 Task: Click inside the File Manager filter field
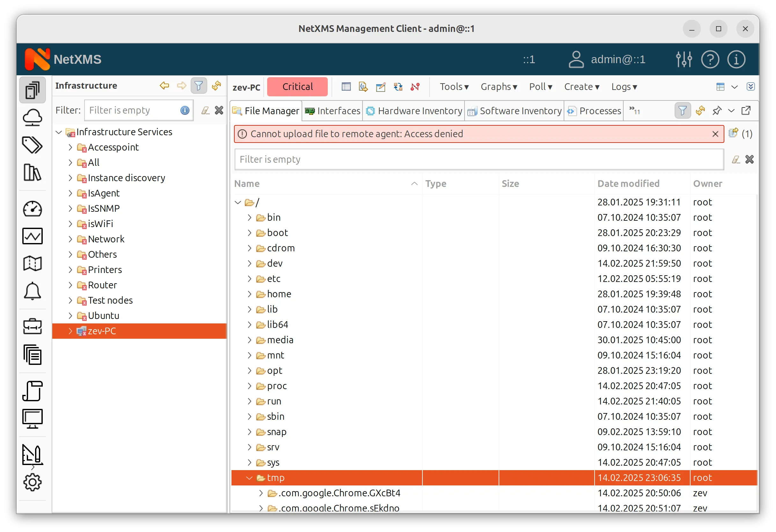[x=434, y=159]
